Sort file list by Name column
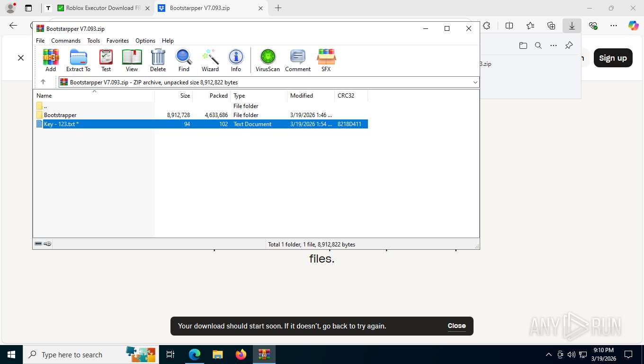The height and width of the screenshot is (364, 644). 94,95
